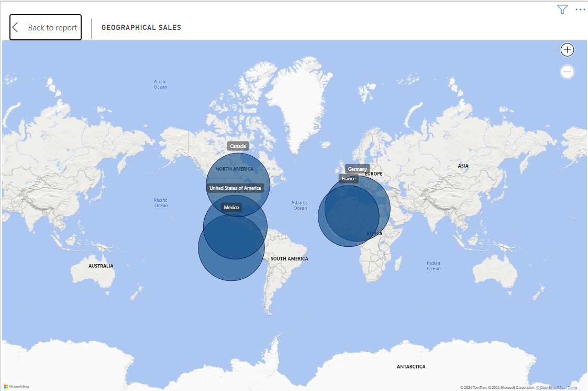The height and width of the screenshot is (391, 588).
Task: Select the Germany data label
Action: (x=357, y=169)
